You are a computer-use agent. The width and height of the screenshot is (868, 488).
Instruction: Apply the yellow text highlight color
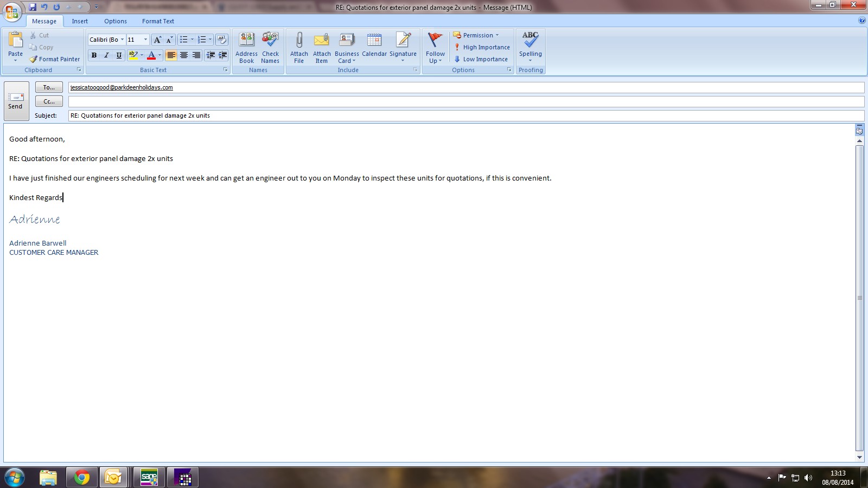click(133, 55)
